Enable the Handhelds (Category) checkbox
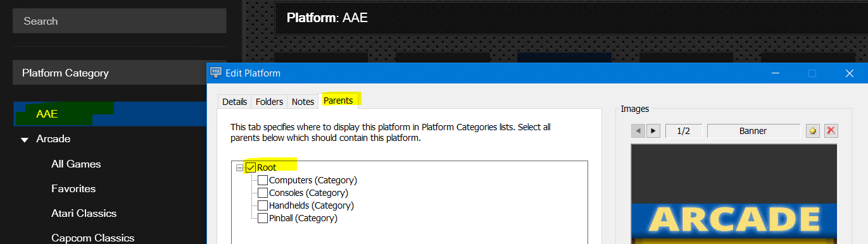Screen dimensions: 868x244 (263, 205)
